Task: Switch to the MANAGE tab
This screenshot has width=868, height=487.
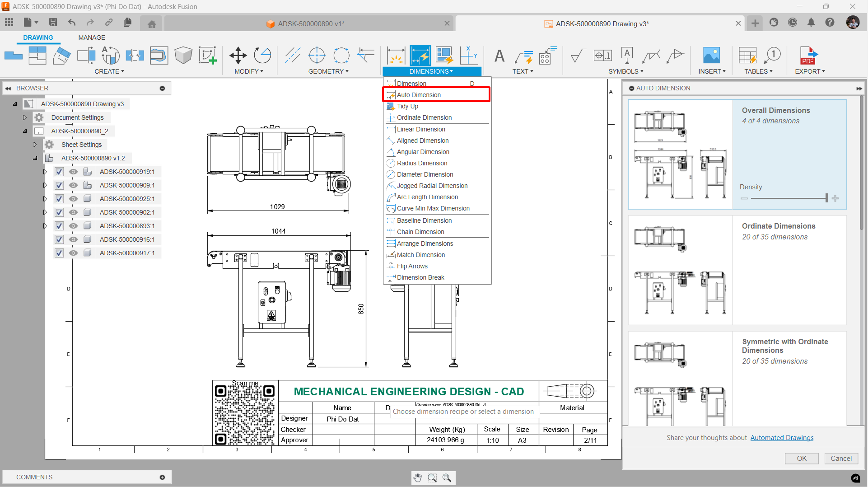Action: pos(92,37)
